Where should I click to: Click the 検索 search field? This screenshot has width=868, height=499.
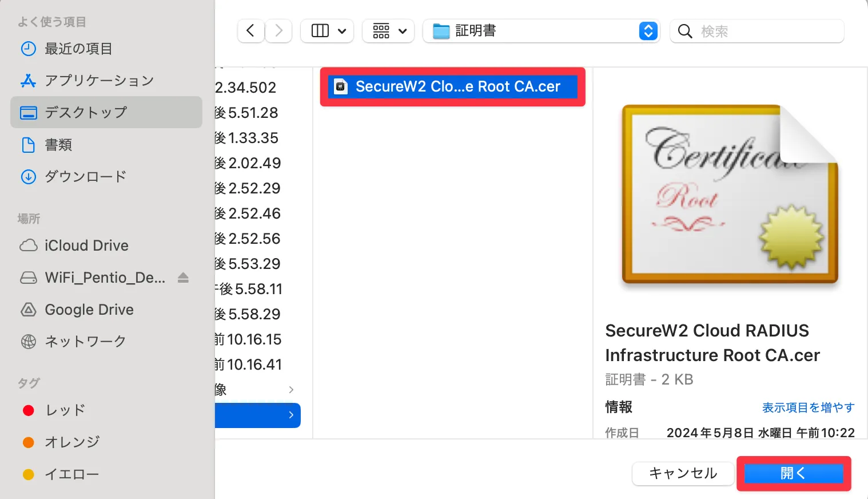tap(757, 31)
